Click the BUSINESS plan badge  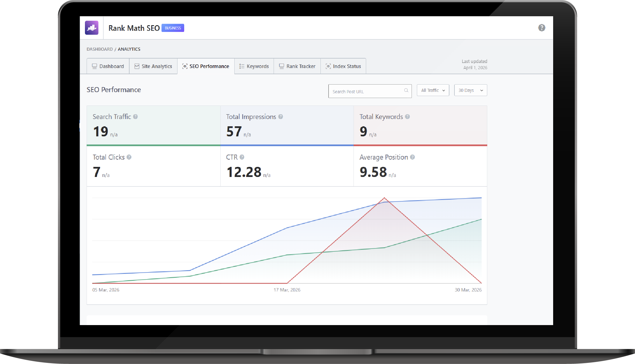pos(173,28)
